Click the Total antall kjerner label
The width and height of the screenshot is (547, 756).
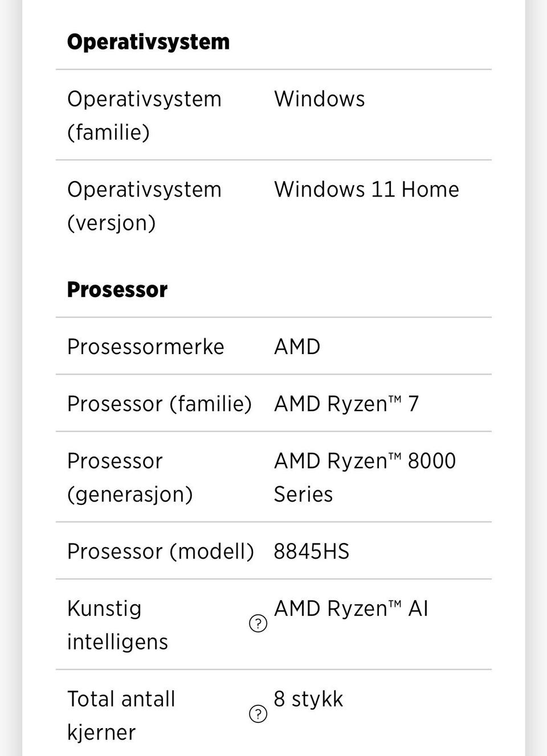(x=121, y=715)
